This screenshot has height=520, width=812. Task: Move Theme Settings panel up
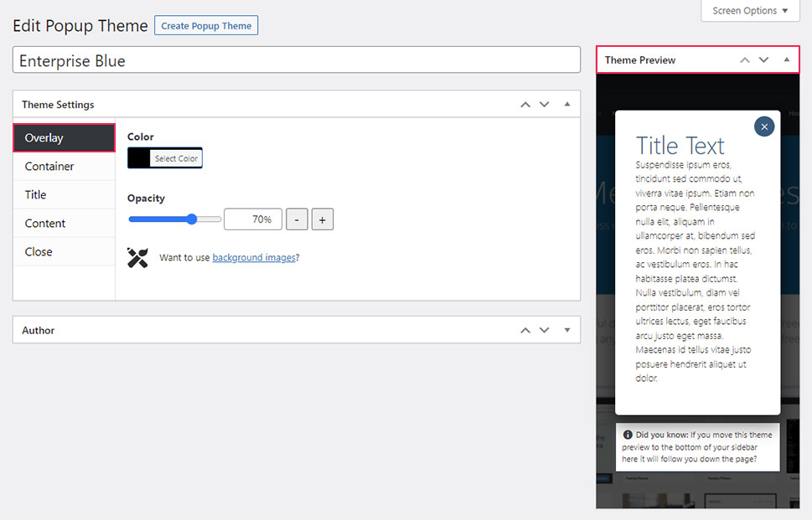click(x=525, y=105)
